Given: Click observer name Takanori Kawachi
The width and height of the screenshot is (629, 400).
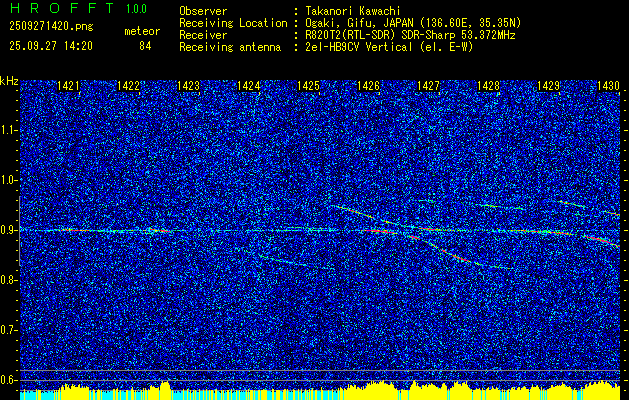Looking at the screenshot, I should 353,11.
